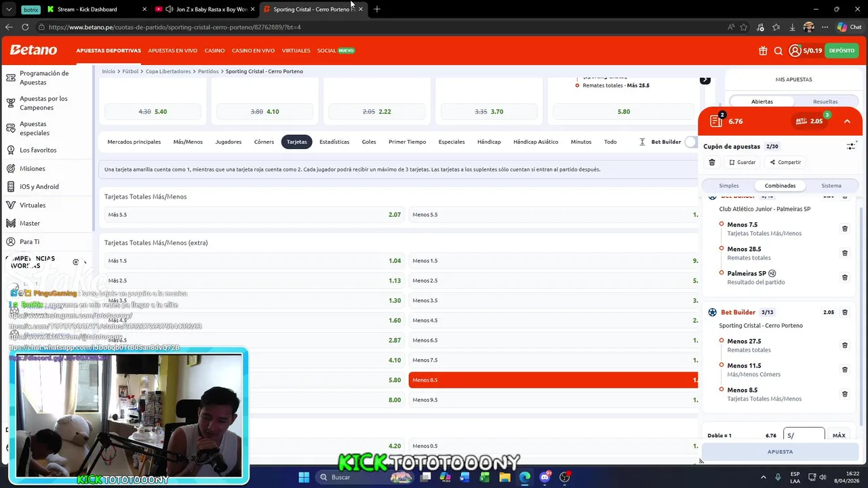
Task: Next odds card arrow in carousel
Action: click(x=705, y=80)
